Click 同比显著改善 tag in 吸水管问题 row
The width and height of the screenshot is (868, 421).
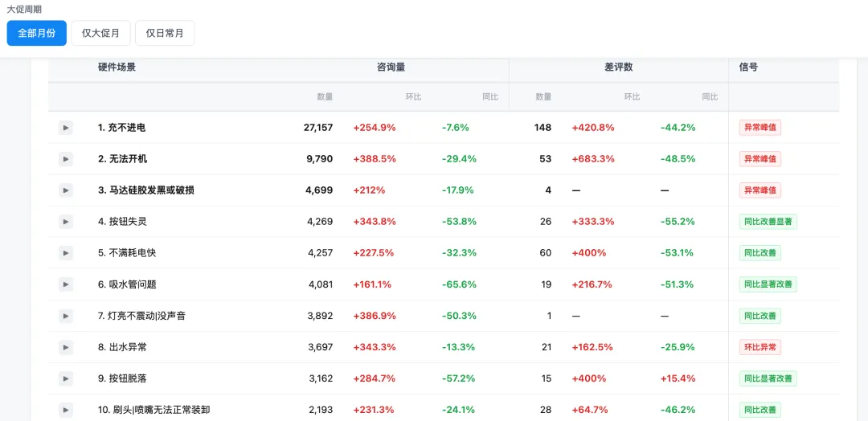point(768,285)
